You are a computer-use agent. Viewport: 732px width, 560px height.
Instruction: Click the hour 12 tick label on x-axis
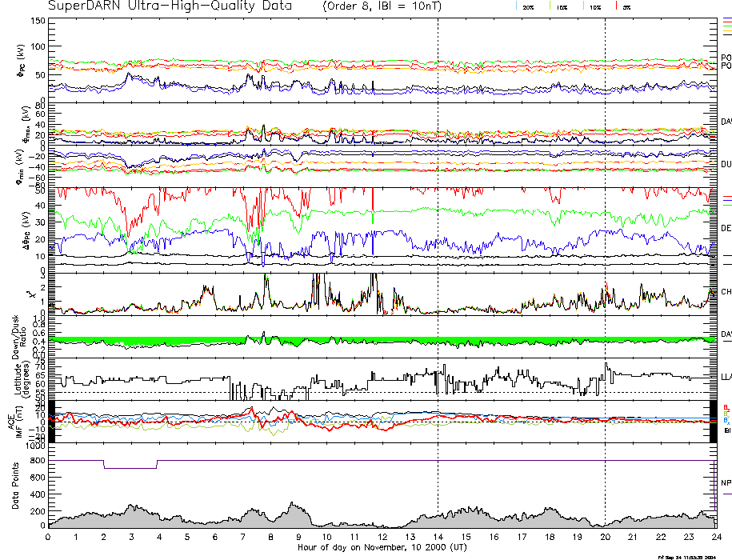382,538
